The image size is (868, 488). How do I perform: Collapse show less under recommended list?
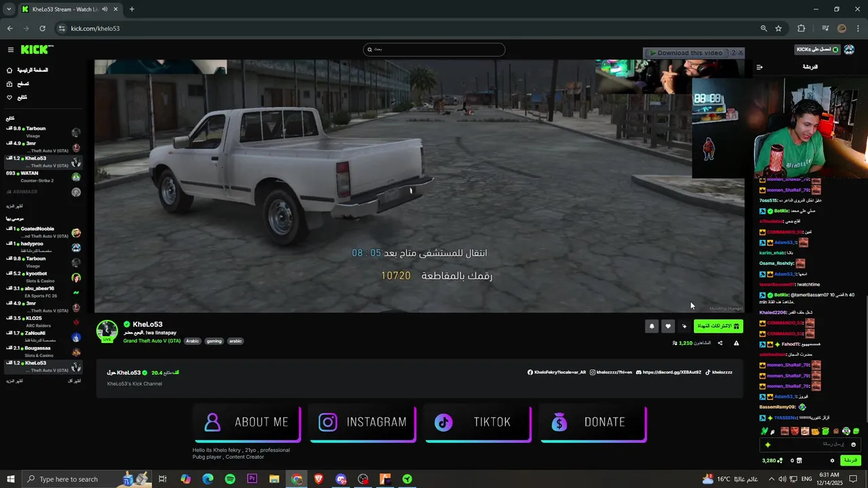[74, 381]
